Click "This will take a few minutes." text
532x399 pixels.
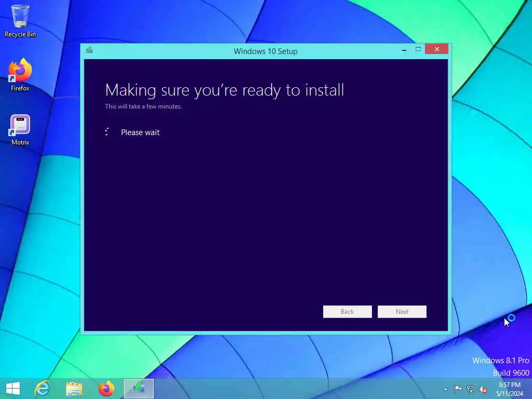(x=143, y=106)
